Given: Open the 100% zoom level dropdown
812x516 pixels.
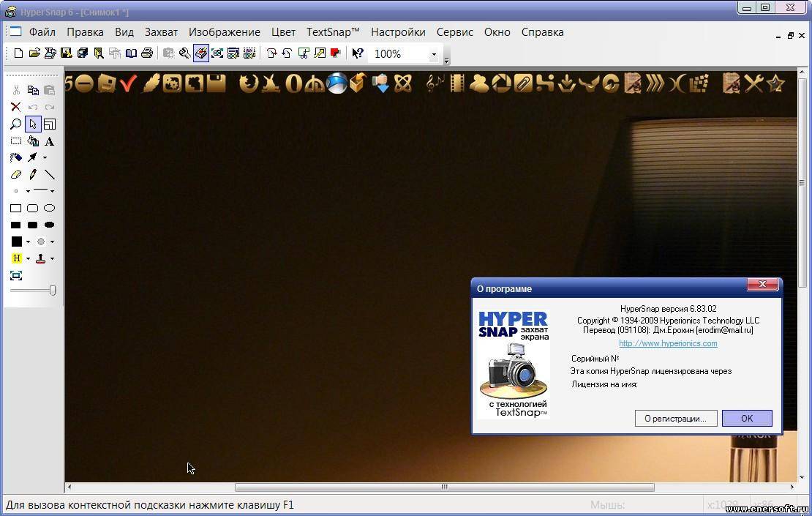Looking at the screenshot, I should click(434, 54).
